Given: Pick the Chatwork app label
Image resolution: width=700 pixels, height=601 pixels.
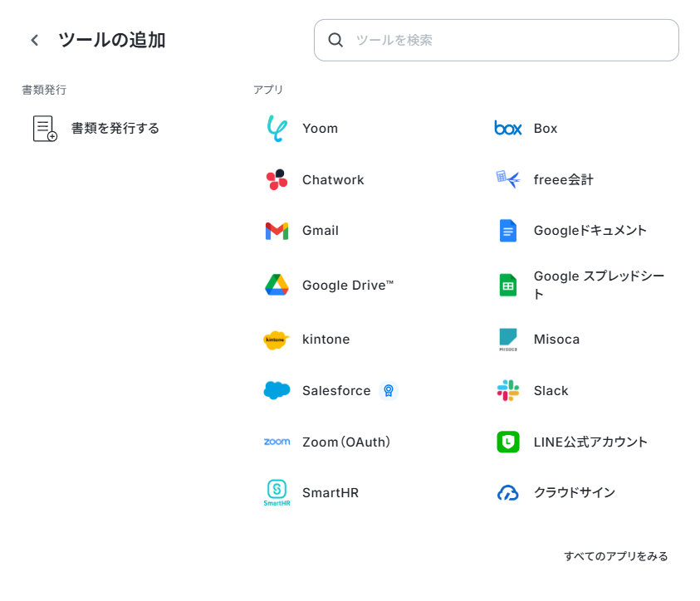Looking at the screenshot, I should coord(333,180).
